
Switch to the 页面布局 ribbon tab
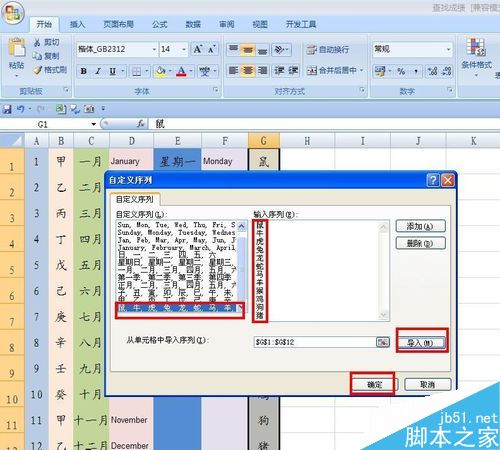(x=118, y=24)
